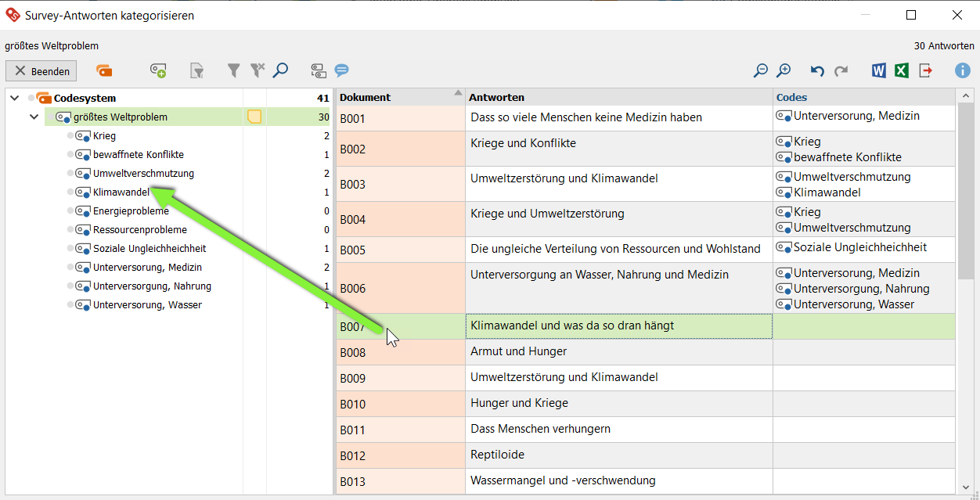The width and height of the screenshot is (980, 500).
Task: Sort by the Dokument column header
Action: coord(400,97)
